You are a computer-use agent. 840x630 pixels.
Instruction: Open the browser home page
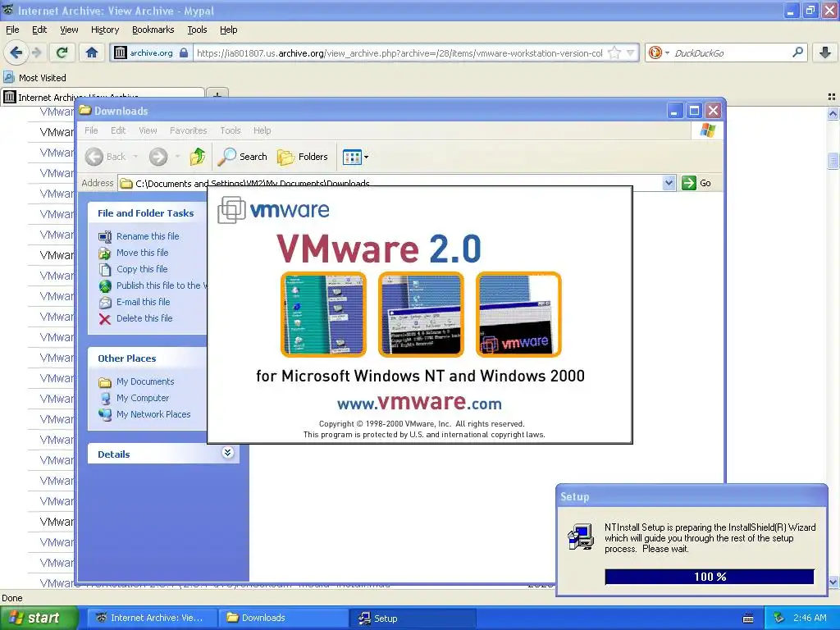coord(92,52)
